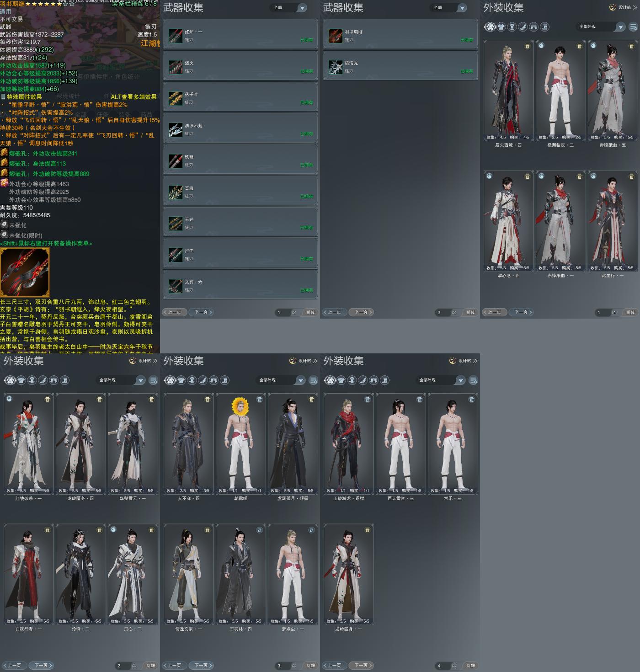Screen dimensions: 640x672
Task: Click the large 羽书朝继 weapon preview image
Action: [25, 272]
